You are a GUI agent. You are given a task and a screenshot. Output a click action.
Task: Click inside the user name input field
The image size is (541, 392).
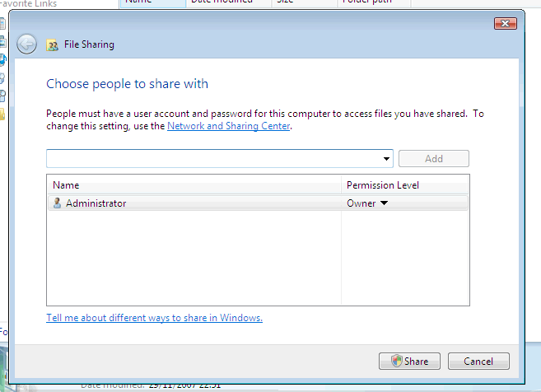click(212, 159)
